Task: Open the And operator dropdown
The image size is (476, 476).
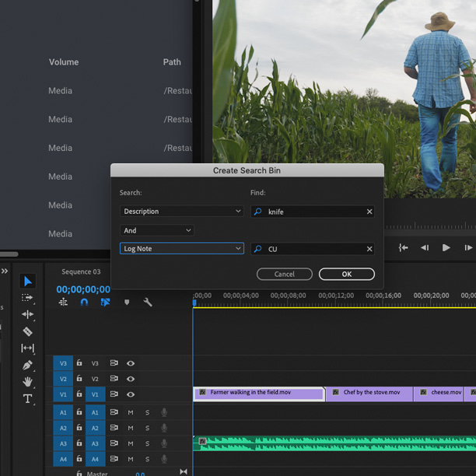Action: [x=156, y=230]
